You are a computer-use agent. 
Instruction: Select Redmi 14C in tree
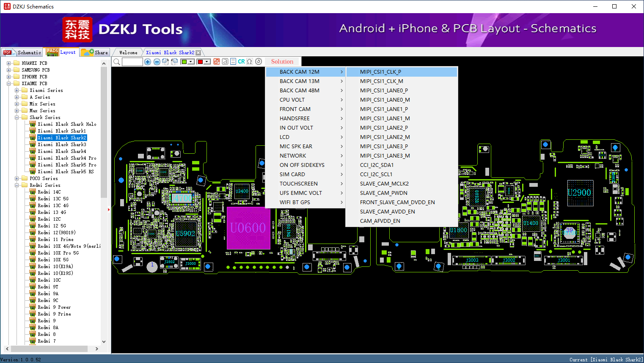[49, 192]
